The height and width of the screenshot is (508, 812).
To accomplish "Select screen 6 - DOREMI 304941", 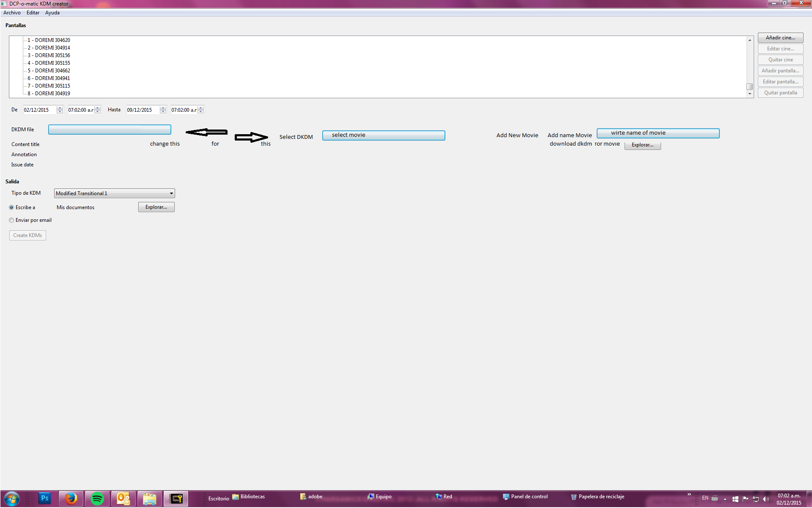I will point(49,79).
